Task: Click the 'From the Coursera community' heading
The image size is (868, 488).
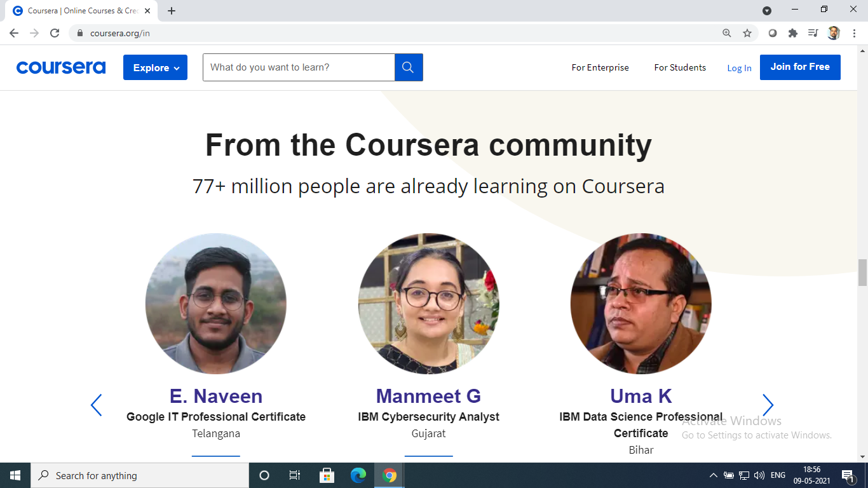Action: click(x=429, y=145)
